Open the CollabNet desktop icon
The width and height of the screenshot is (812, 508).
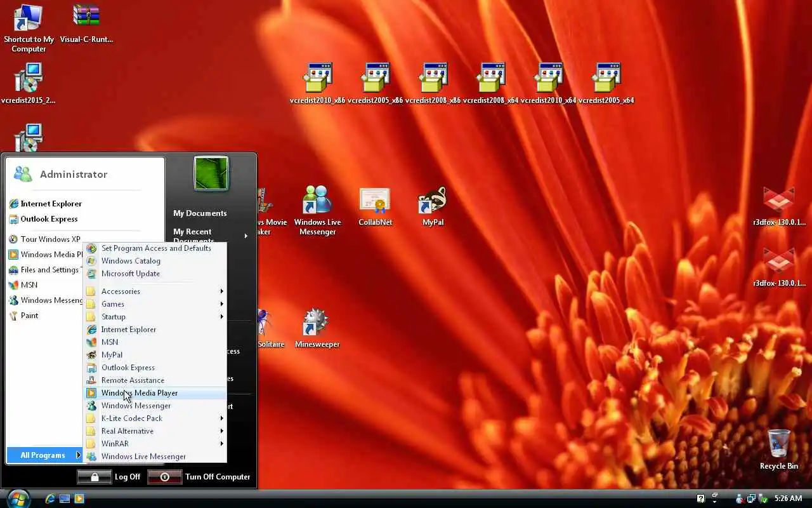tap(375, 206)
